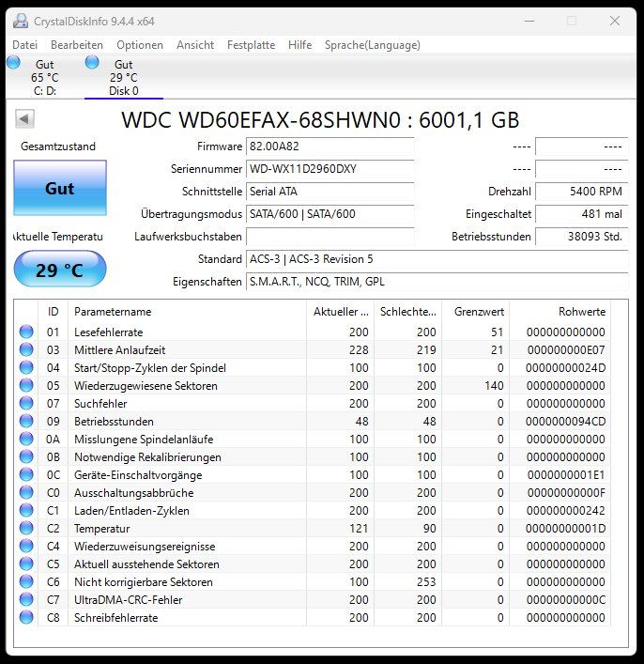The width and height of the screenshot is (644, 664).
Task: Click status orb of Aktuell ausstehende Sektoren row
Action: pyautogui.click(x=26, y=564)
